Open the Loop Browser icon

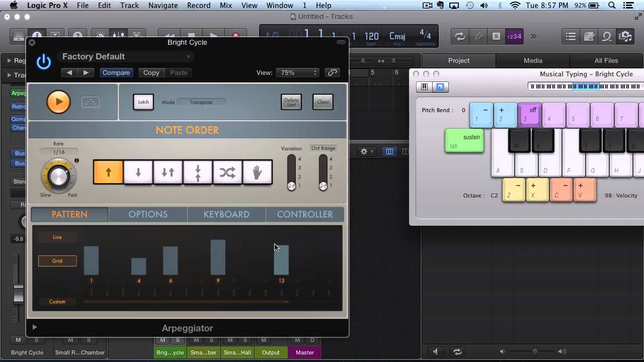pos(607,36)
